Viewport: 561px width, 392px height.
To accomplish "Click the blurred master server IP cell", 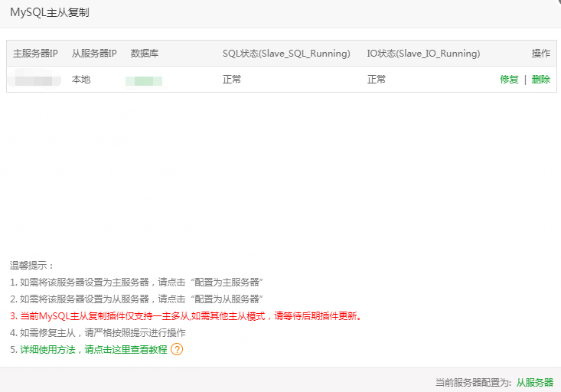I will [35, 80].
